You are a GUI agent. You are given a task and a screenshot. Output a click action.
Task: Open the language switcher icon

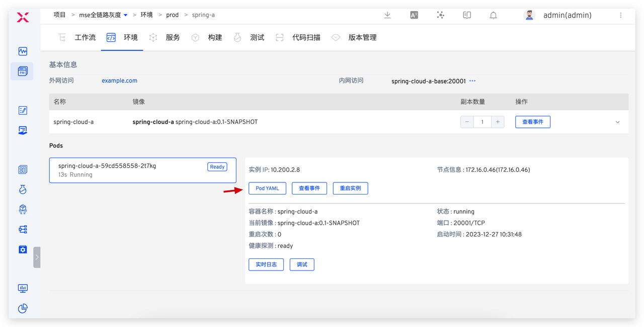[414, 15]
